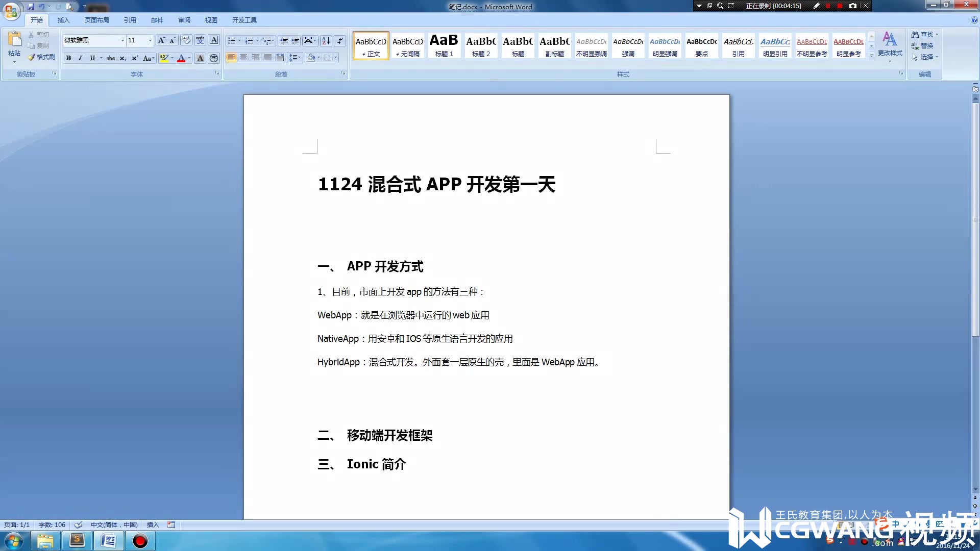Click the 更改样式 button
The image size is (980, 551).
pos(890,45)
